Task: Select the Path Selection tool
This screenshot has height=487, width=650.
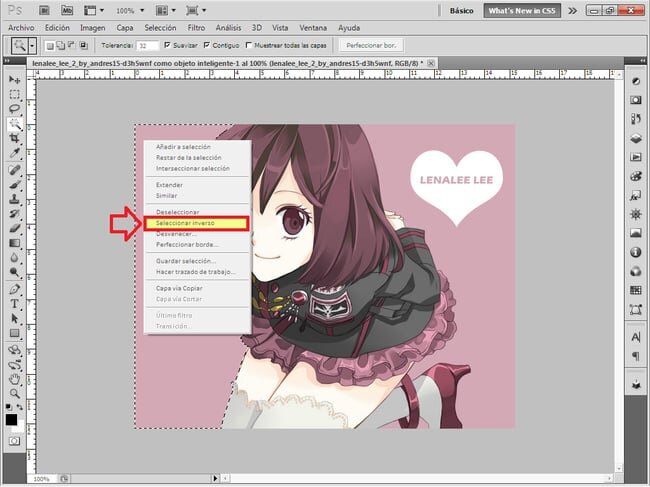Action: [15, 318]
